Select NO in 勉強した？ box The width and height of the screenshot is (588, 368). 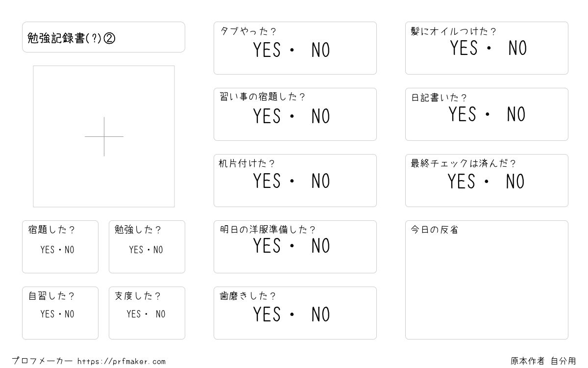coord(158,250)
